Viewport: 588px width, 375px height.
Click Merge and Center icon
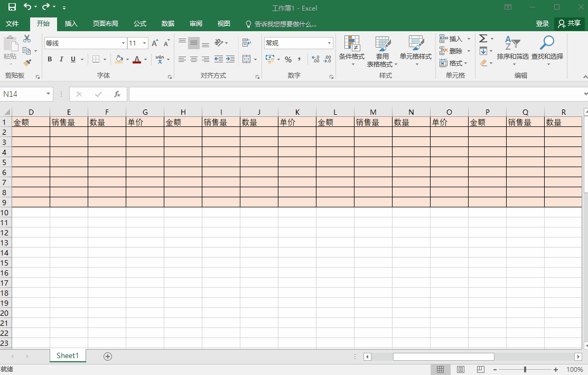coord(246,59)
